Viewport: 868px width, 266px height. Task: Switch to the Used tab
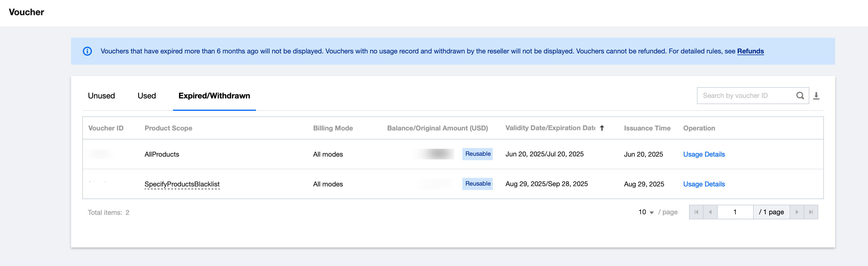tap(147, 96)
